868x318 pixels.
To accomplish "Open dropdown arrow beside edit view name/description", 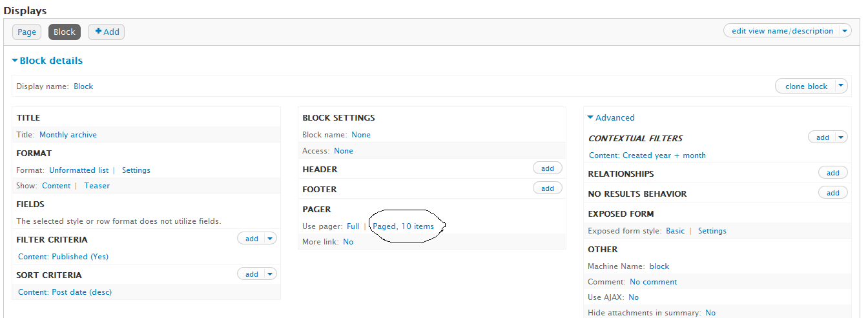I will click(x=845, y=31).
